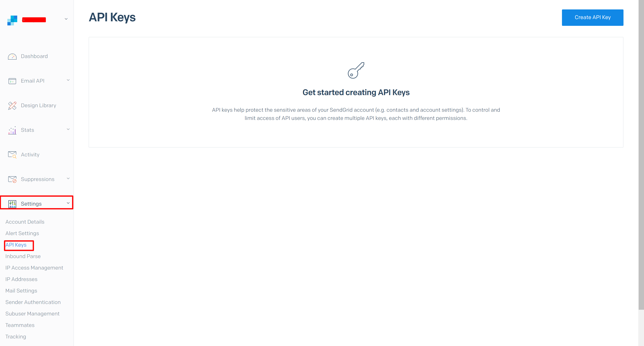
Task: Navigate to Tracking settings page
Action: (16, 337)
